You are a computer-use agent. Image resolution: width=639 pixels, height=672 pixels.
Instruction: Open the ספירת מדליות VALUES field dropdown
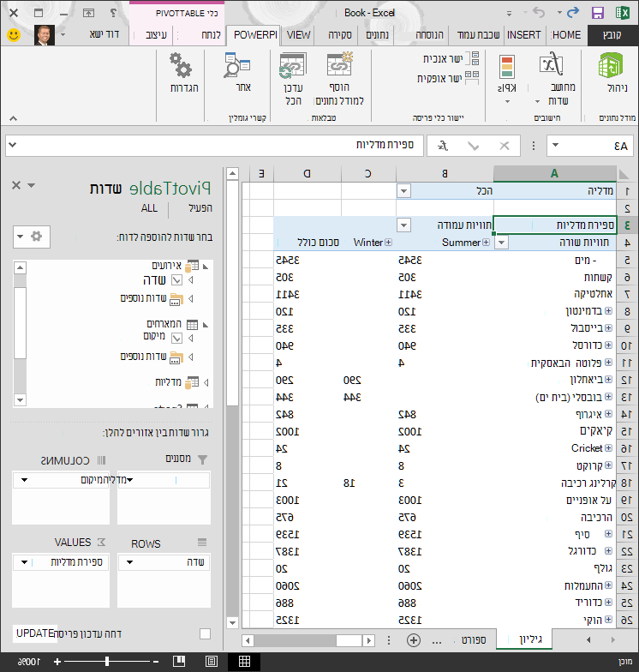point(24,562)
